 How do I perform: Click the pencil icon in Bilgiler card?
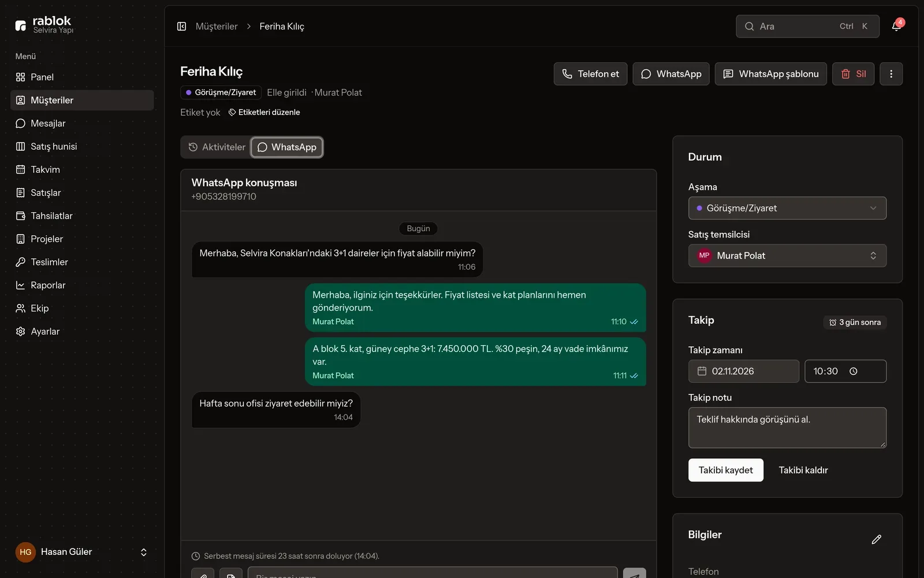[x=876, y=539]
